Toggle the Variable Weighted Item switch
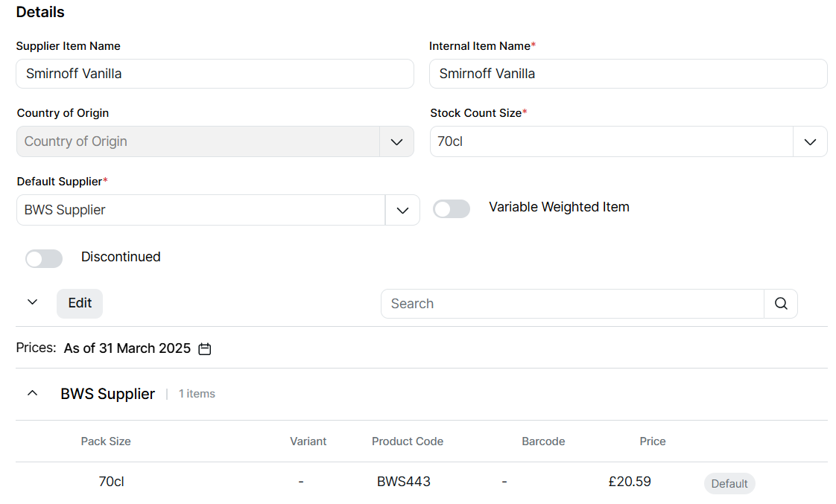The height and width of the screenshot is (504, 836). click(x=452, y=209)
